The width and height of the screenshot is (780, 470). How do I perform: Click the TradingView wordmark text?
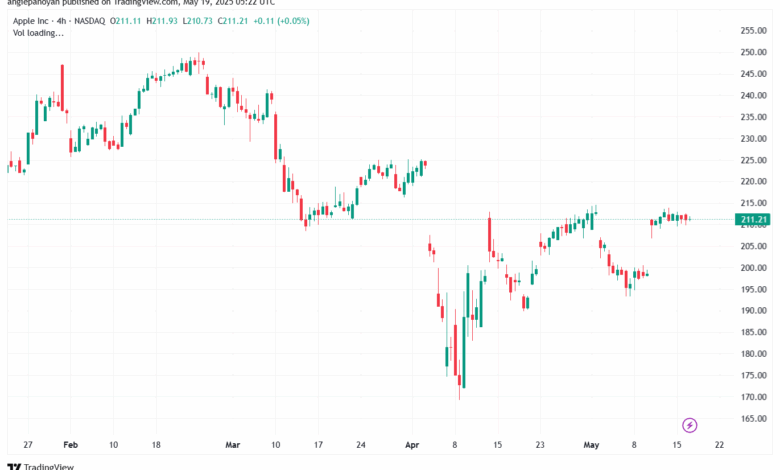pos(49,467)
